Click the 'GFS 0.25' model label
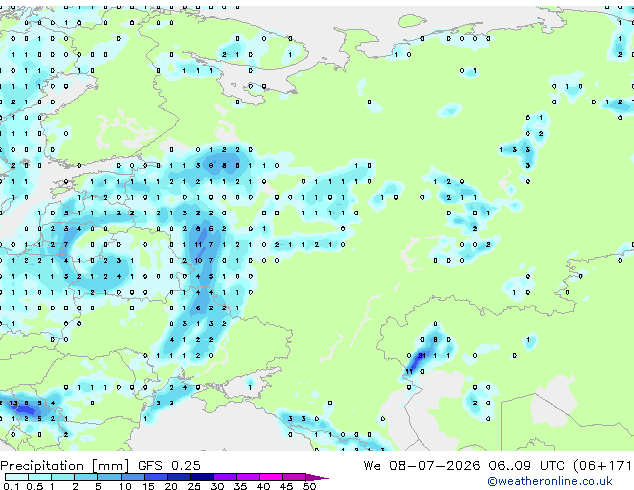 pyautogui.click(x=169, y=466)
